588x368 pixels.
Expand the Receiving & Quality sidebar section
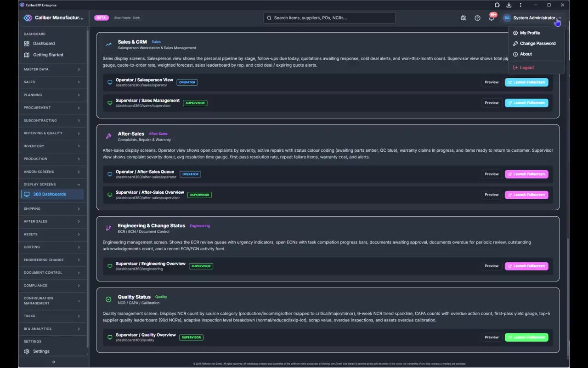52,133
